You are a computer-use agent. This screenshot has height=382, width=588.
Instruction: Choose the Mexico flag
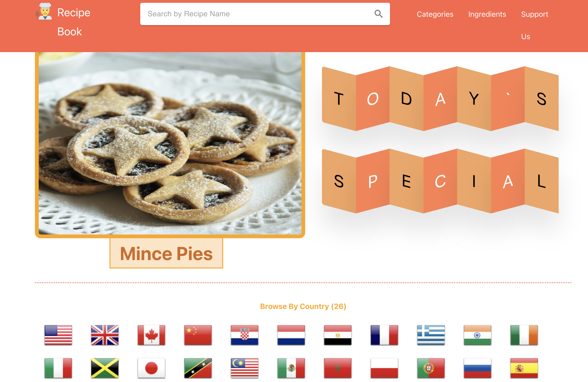click(291, 368)
